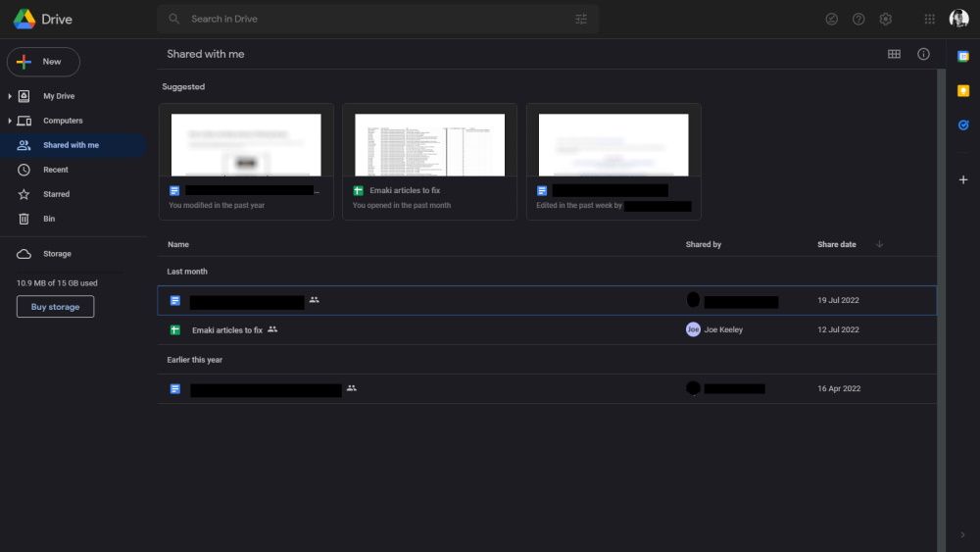Click Joe Keeley avatar icon

pyautogui.click(x=693, y=329)
